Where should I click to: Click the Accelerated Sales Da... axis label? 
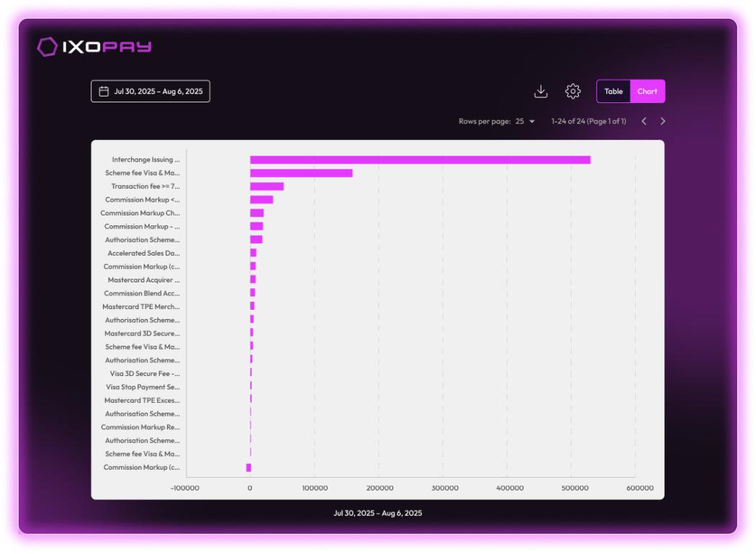pyautogui.click(x=143, y=254)
